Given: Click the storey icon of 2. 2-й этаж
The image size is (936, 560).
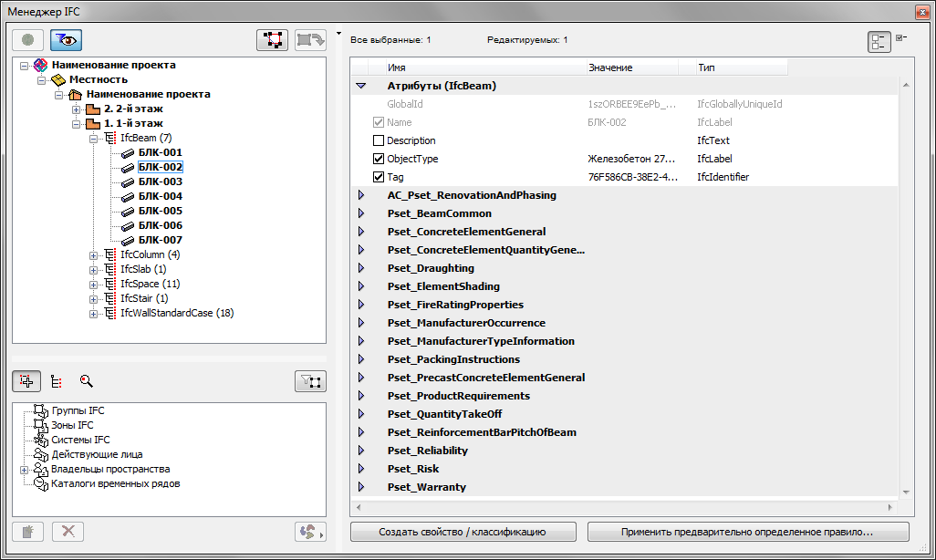Looking at the screenshot, I should (92, 109).
